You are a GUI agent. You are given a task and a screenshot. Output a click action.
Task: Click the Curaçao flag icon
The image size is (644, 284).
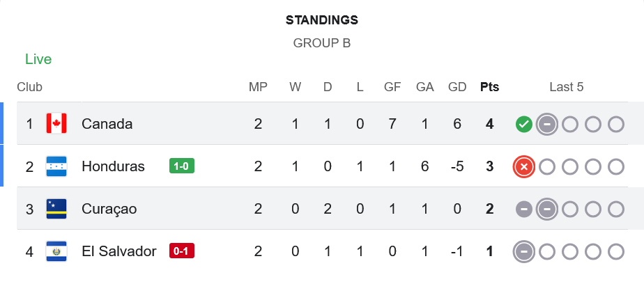point(56,209)
